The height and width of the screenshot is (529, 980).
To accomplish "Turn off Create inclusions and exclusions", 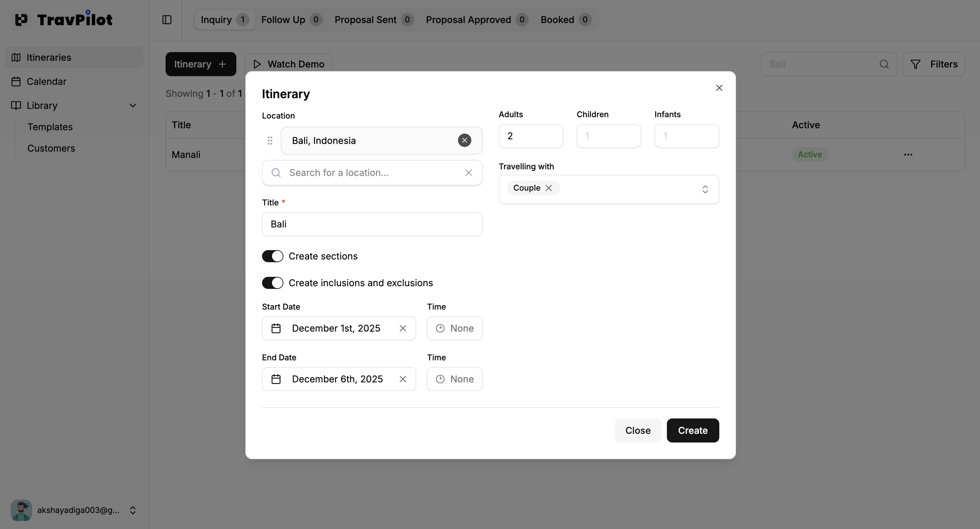I will click(x=272, y=283).
